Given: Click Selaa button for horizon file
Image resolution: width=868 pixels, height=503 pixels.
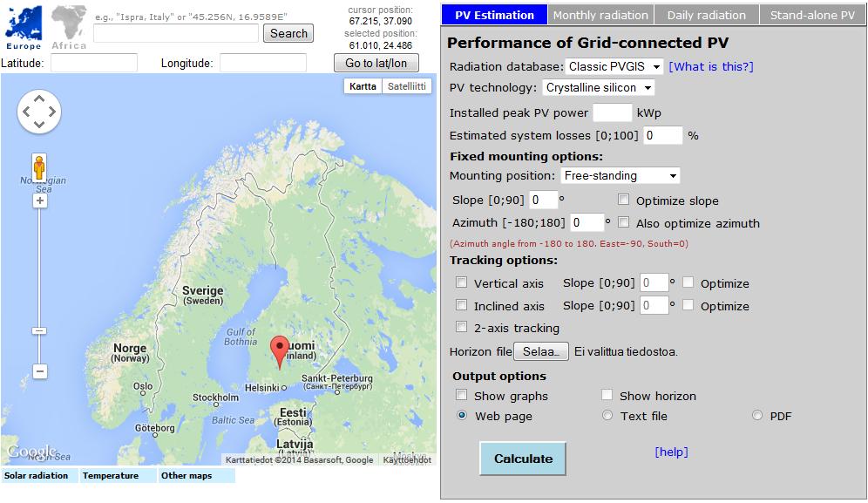Looking at the screenshot, I should (x=541, y=351).
